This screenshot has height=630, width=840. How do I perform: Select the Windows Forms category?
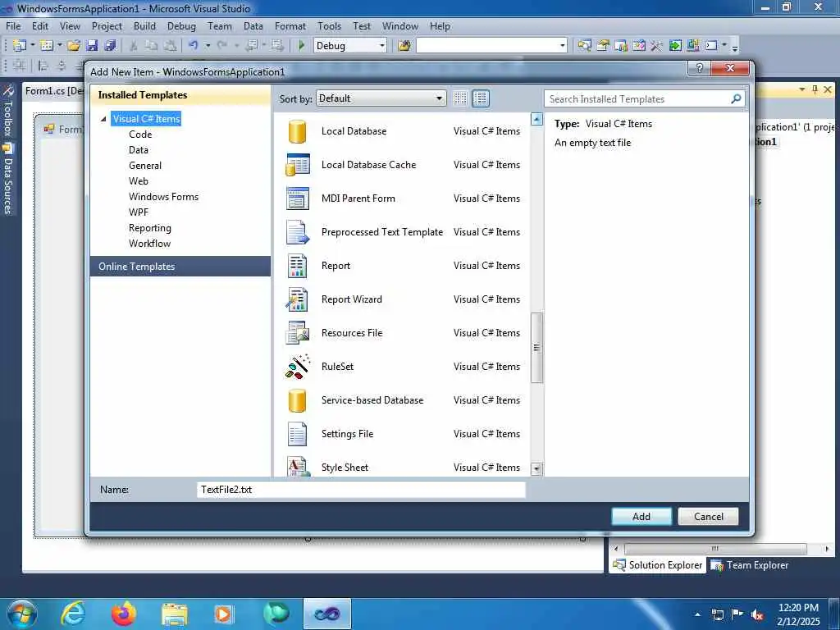point(163,197)
